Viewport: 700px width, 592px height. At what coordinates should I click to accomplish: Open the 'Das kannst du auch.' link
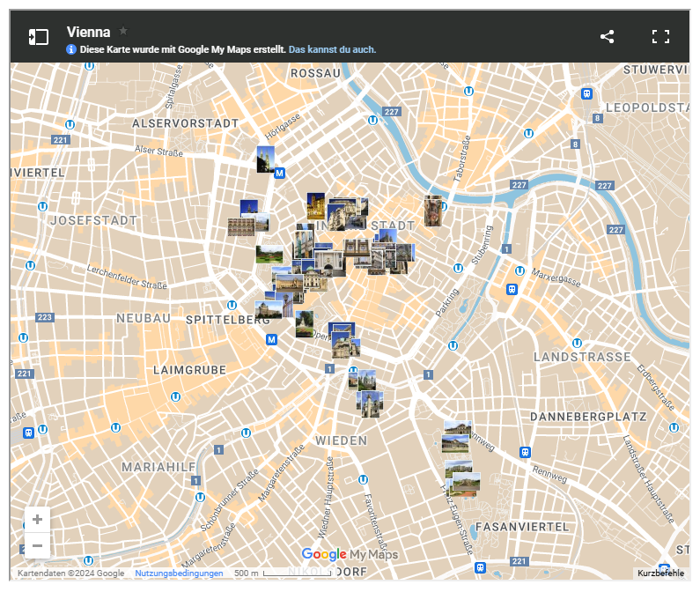point(332,49)
